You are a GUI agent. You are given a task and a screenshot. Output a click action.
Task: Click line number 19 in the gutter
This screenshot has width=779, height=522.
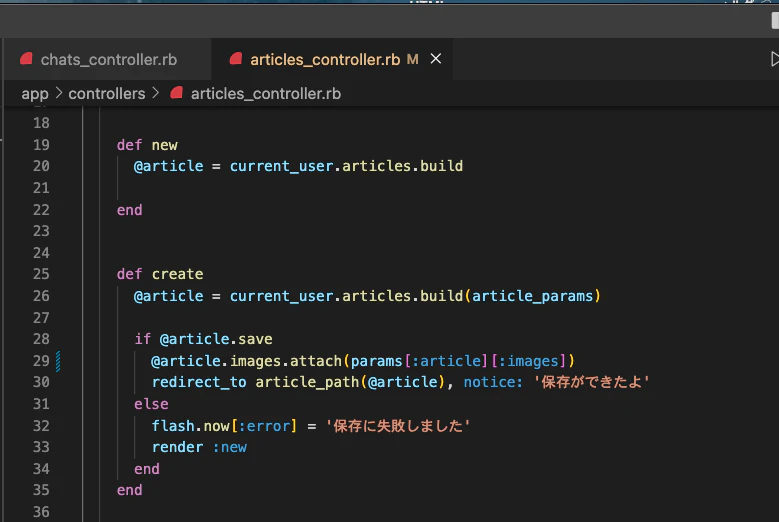tap(41, 145)
